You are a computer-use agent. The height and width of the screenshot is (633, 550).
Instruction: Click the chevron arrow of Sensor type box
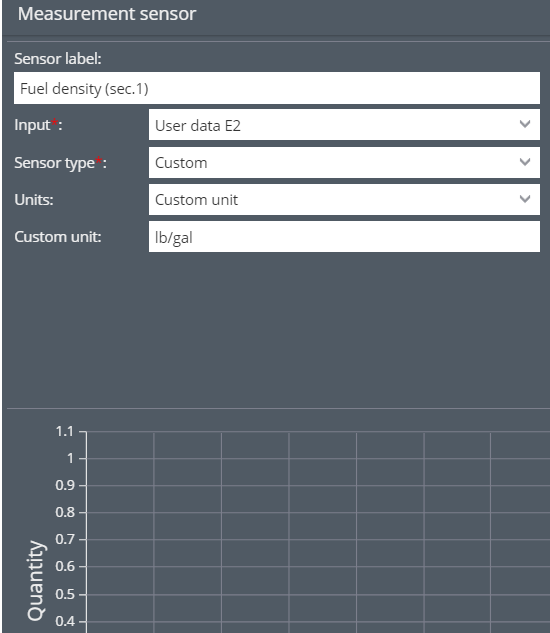[x=525, y=162]
